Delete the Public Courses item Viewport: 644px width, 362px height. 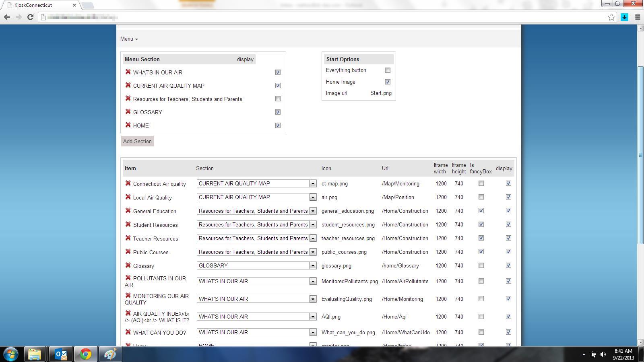pos(128,252)
